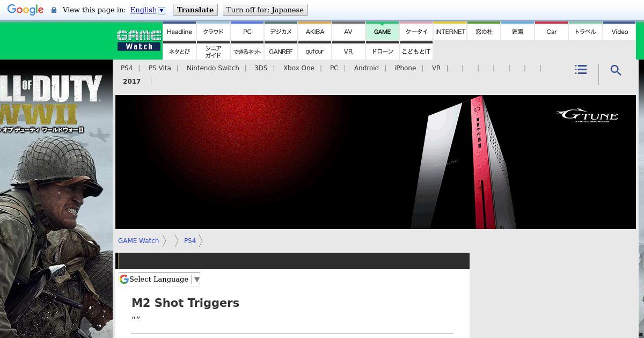Go to the Car tab
The width and height of the screenshot is (644, 338).
(551, 31)
